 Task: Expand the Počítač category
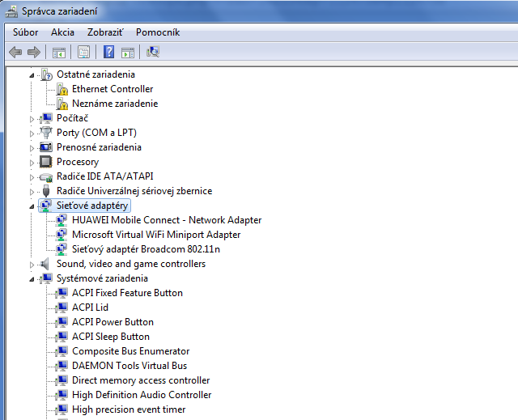coord(33,119)
